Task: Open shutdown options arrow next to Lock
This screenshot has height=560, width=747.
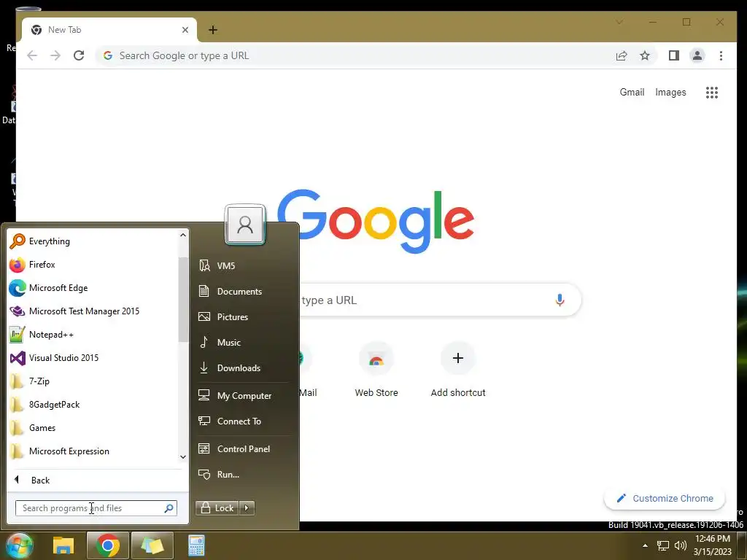Action: (247, 508)
